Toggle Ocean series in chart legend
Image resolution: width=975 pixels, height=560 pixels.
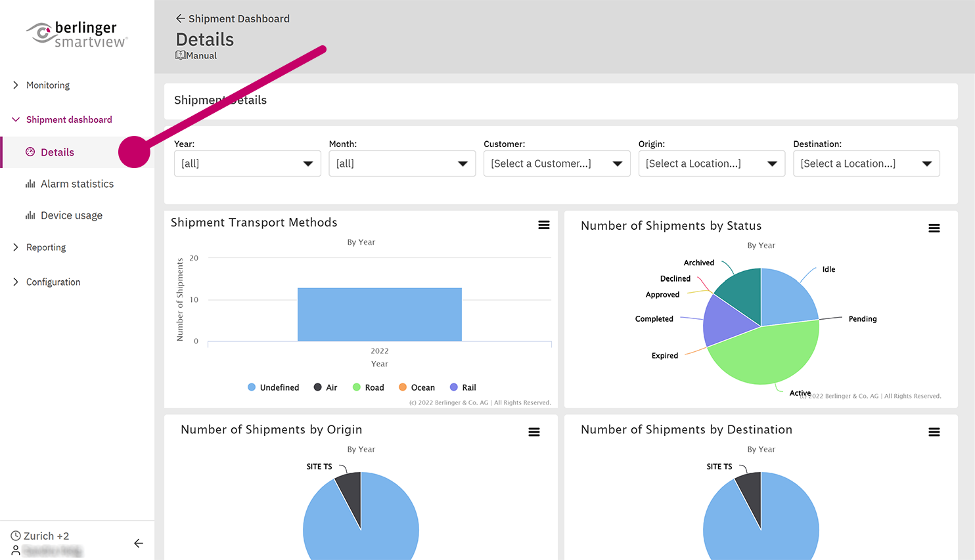tap(417, 387)
